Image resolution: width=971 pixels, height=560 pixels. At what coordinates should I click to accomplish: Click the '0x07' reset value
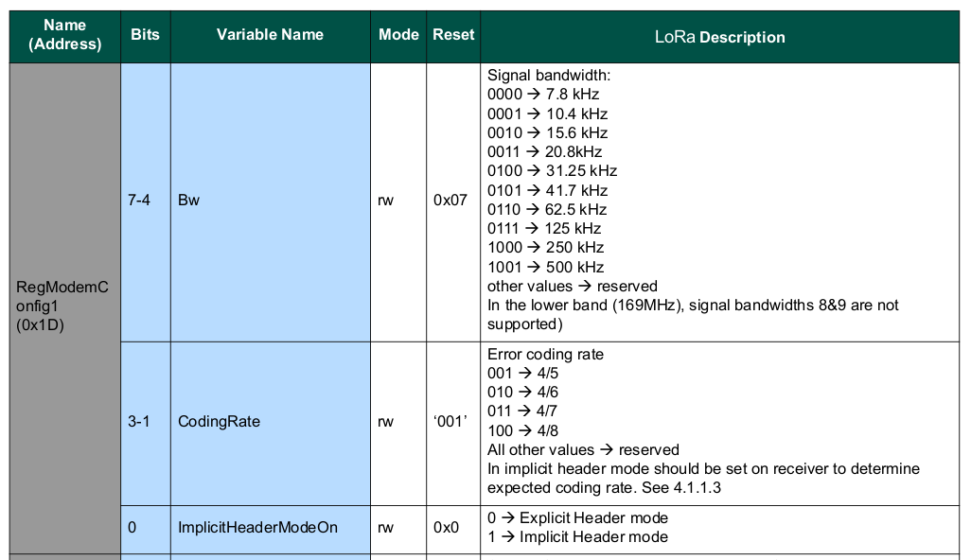(450, 200)
